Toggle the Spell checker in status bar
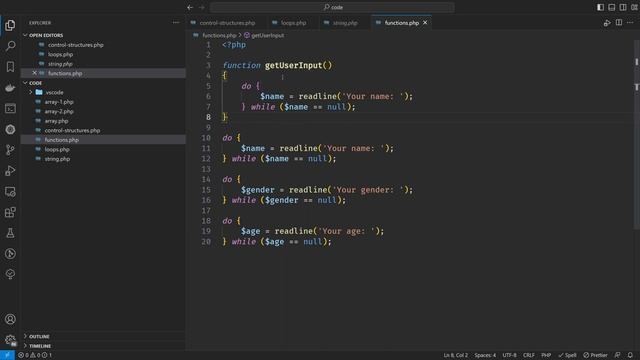 (x=567, y=355)
